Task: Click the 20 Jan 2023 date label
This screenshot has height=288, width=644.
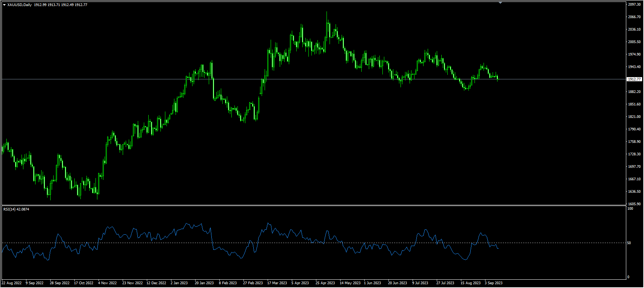Action: pos(204,283)
